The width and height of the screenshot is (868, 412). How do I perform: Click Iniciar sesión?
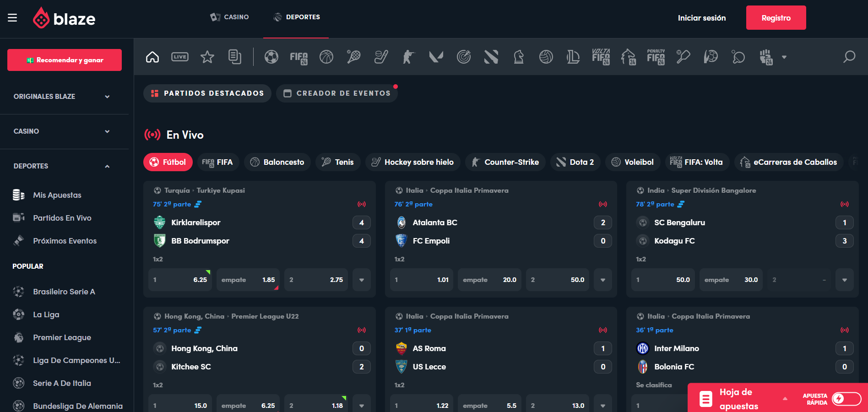(702, 18)
